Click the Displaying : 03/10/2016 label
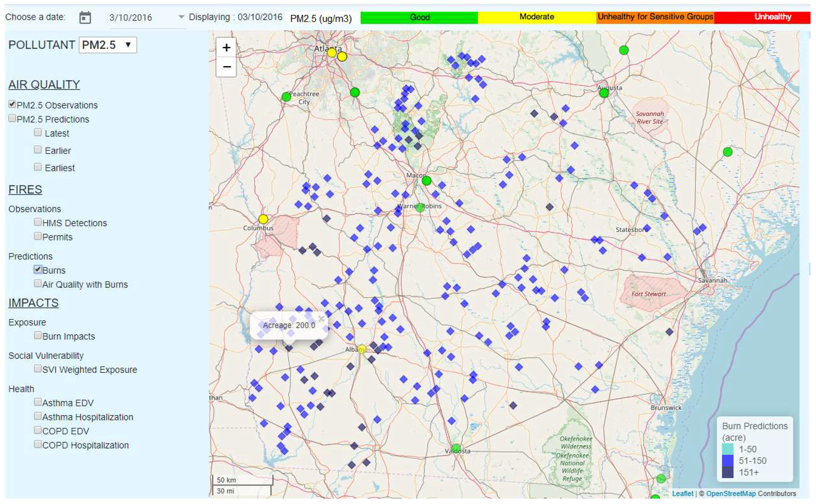816x504 pixels. (235, 17)
